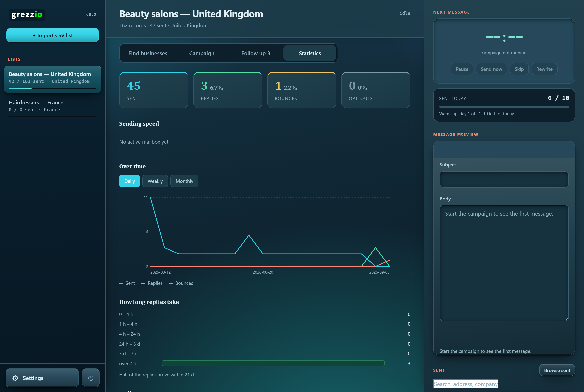Click the '0 / 10' sent today value
This screenshot has height=392, width=584.
click(x=558, y=98)
